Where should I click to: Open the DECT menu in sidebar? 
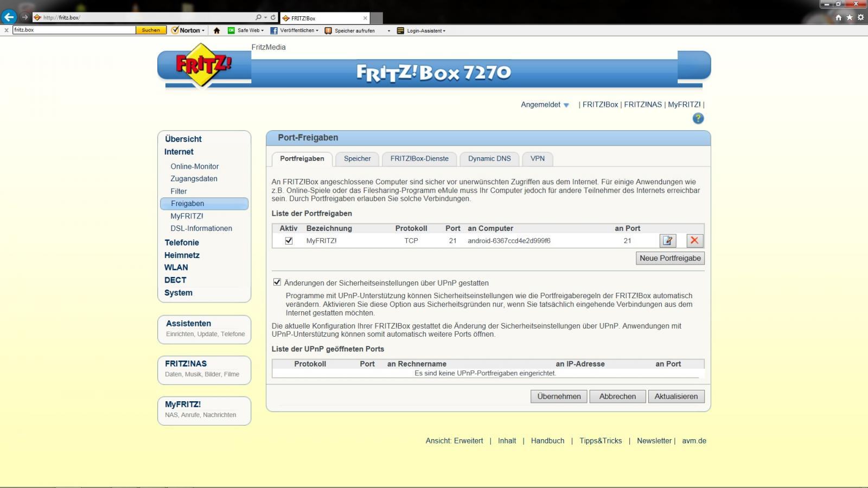(175, 280)
